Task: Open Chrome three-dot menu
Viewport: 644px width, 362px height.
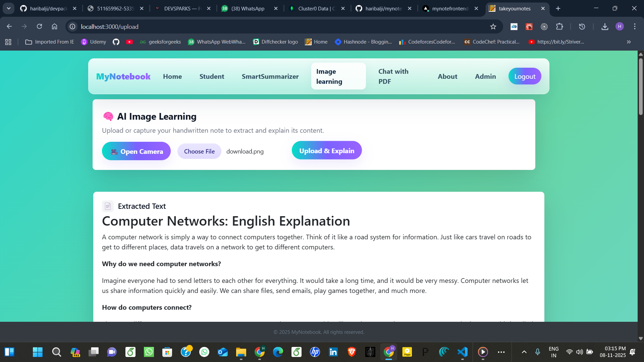Action: (x=635, y=26)
